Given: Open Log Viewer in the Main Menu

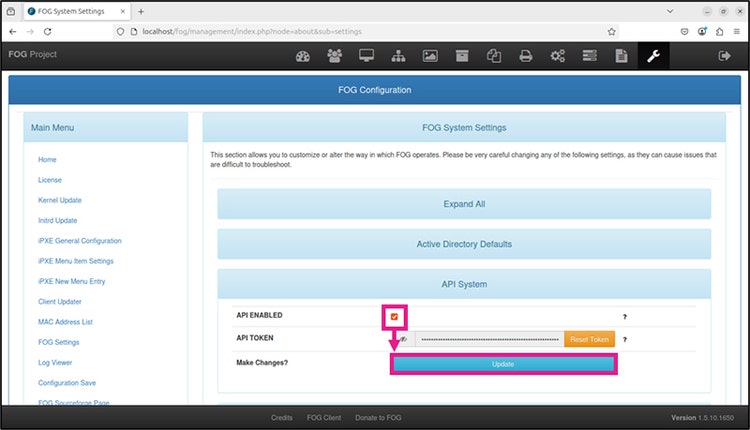Looking at the screenshot, I should tap(55, 363).
